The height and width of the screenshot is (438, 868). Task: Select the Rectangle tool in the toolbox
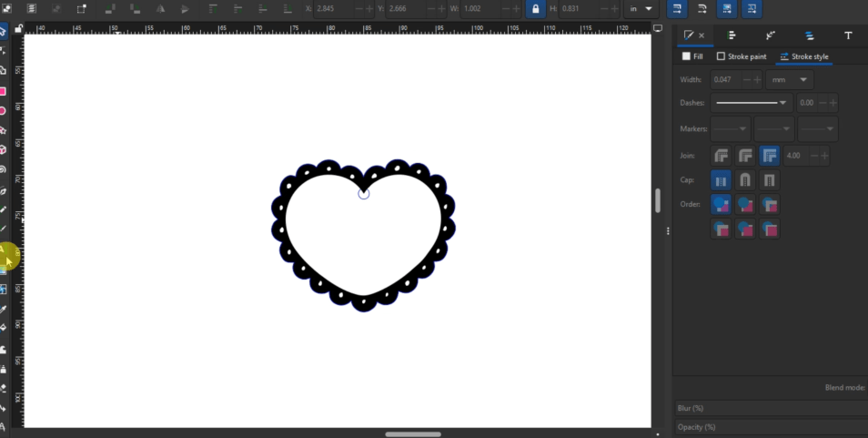tap(3, 91)
